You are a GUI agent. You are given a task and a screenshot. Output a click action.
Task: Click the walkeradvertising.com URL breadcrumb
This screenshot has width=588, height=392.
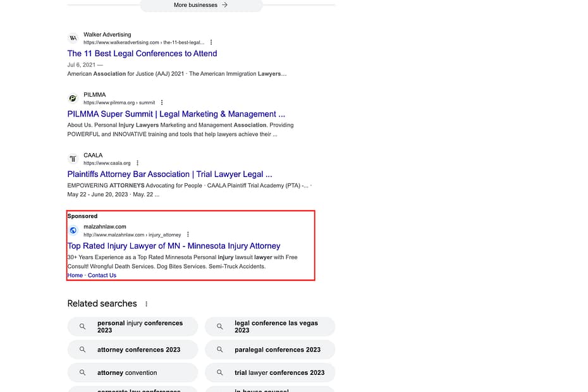(x=144, y=42)
